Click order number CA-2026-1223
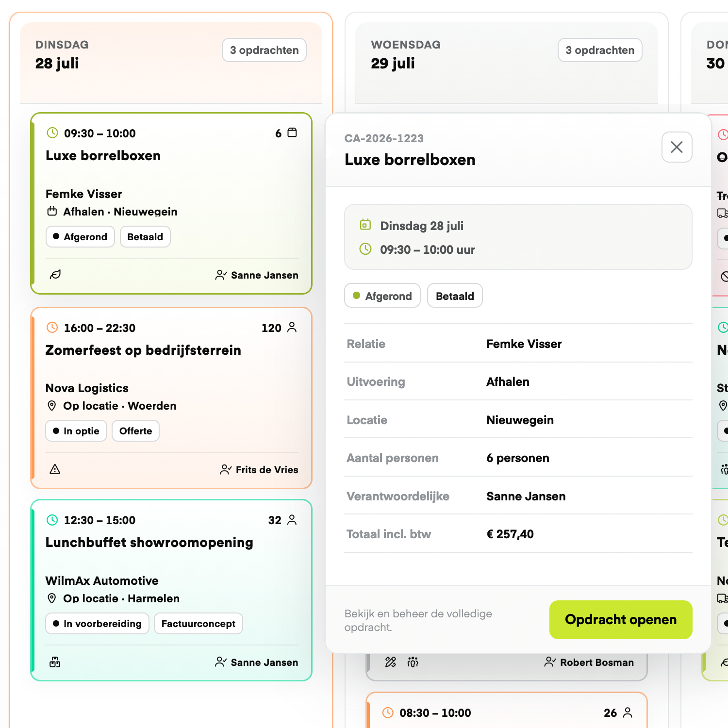 tap(384, 138)
